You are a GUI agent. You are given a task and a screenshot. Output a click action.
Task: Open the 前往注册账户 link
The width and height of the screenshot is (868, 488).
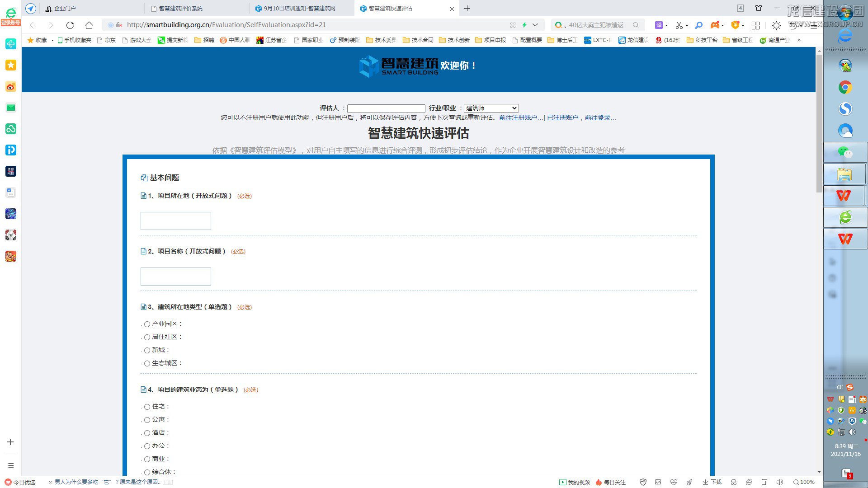[x=519, y=117]
